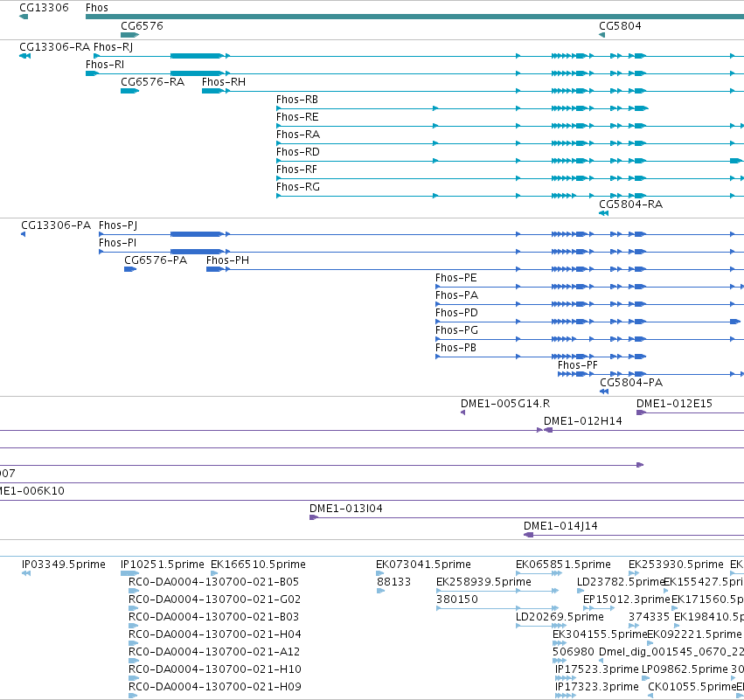Viewport: 744px width, 700px height.
Task: Select the Fhos-RB transcript label
Action: (297, 100)
